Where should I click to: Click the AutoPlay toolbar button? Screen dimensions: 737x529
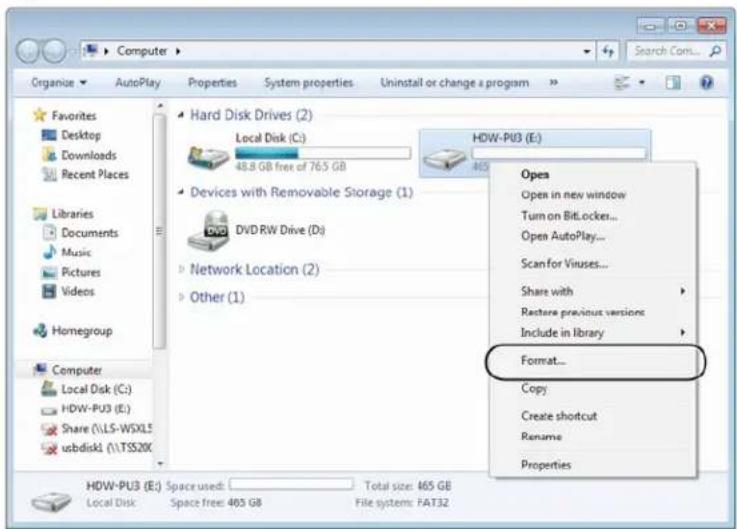tap(138, 83)
